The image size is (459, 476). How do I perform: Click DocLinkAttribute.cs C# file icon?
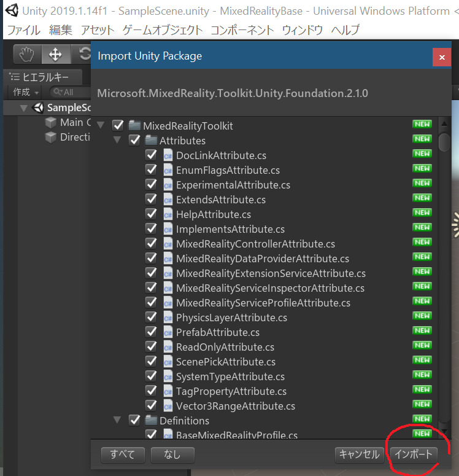(168, 155)
